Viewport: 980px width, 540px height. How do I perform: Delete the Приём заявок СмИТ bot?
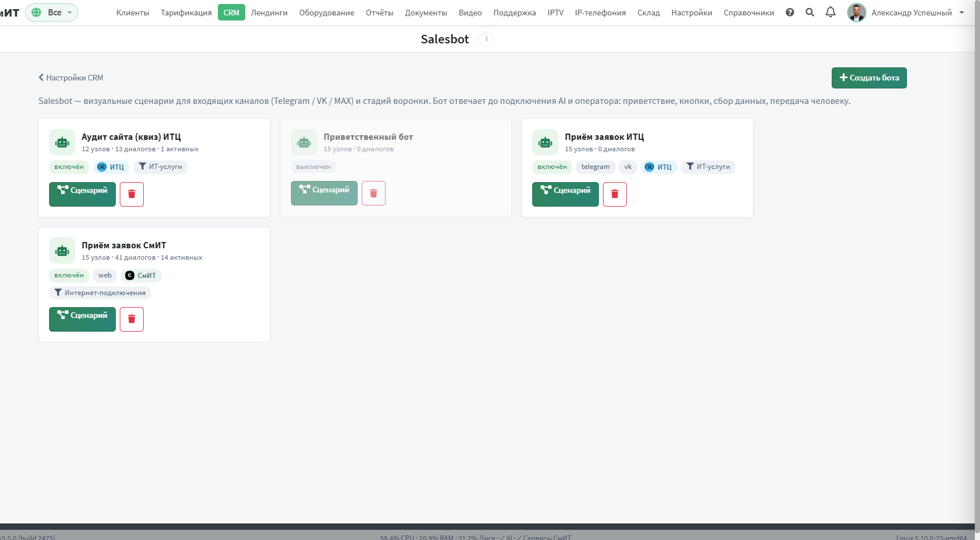132,319
